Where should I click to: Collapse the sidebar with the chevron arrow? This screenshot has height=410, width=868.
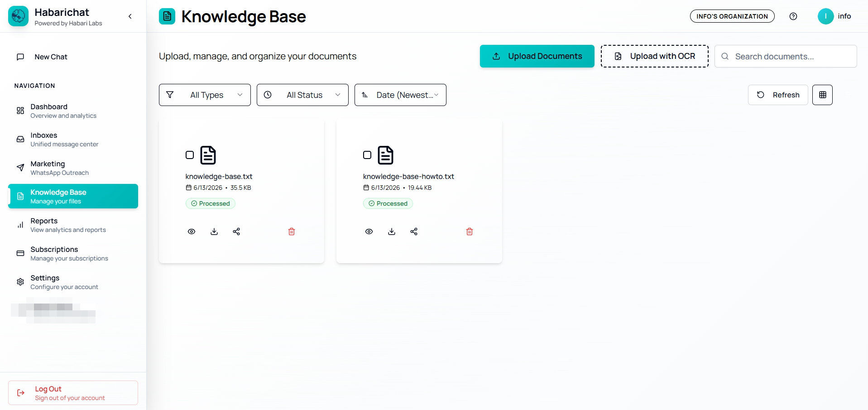130,16
